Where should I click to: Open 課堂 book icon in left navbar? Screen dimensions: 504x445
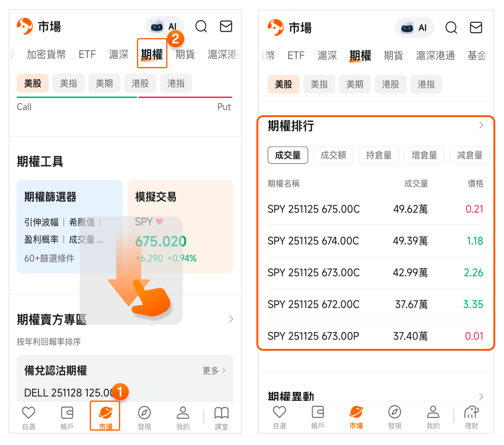pos(221,416)
